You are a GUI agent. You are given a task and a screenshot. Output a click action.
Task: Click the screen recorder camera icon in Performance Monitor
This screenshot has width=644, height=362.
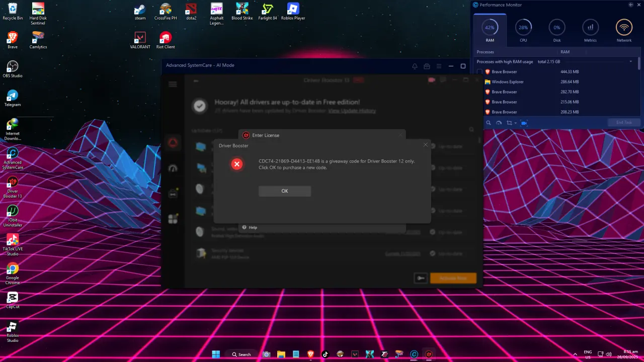[x=524, y=123]
